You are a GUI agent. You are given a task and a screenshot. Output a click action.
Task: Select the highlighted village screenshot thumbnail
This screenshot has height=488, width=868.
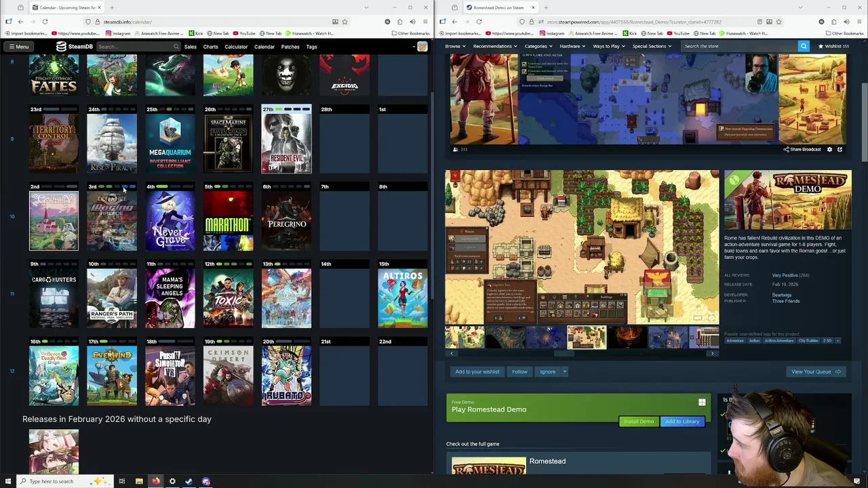click(x=587, y=338)
